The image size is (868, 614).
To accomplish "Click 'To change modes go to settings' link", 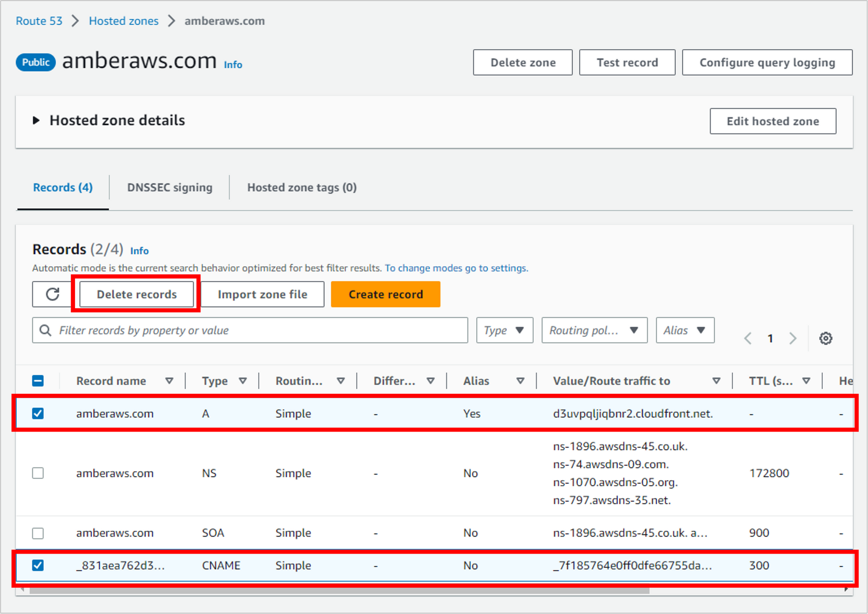I will tap(457, 268).
